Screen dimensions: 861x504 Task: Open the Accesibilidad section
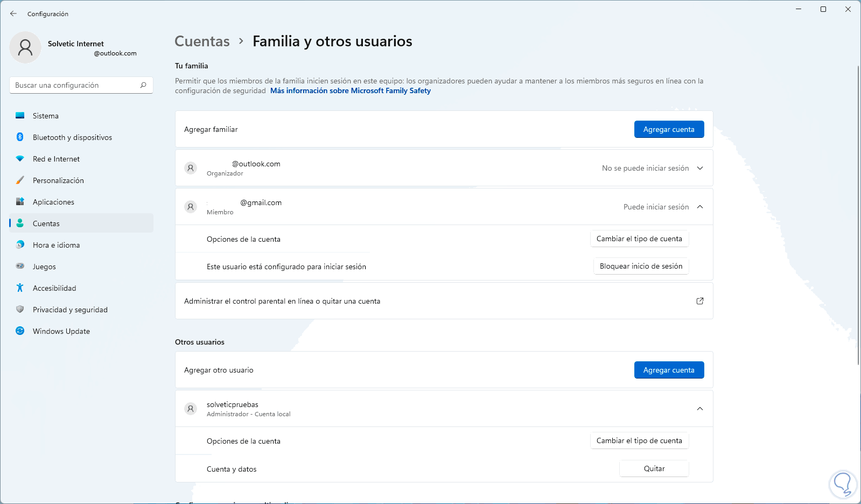(x=54, y=288)
